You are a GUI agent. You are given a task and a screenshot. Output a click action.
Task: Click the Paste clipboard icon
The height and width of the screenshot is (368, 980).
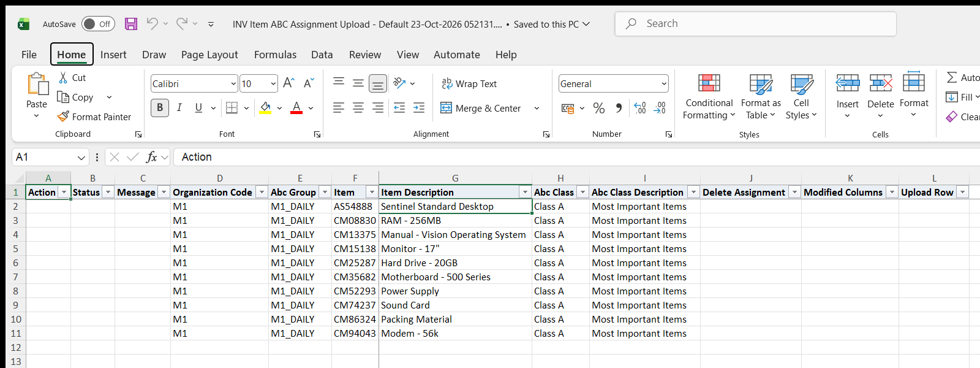point(37,84)
